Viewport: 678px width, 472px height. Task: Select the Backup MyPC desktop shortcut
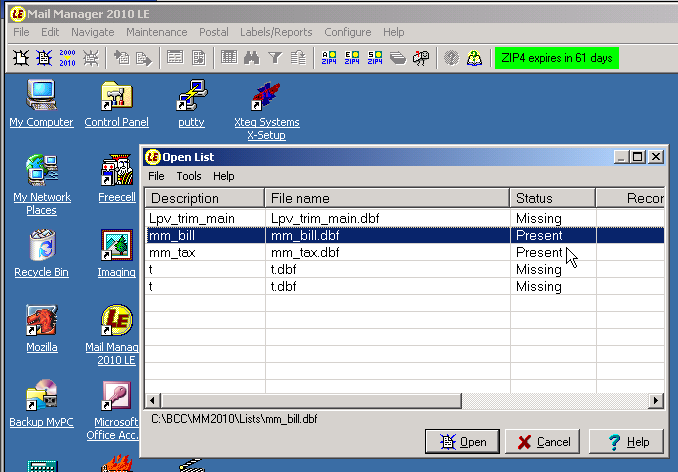42,404
